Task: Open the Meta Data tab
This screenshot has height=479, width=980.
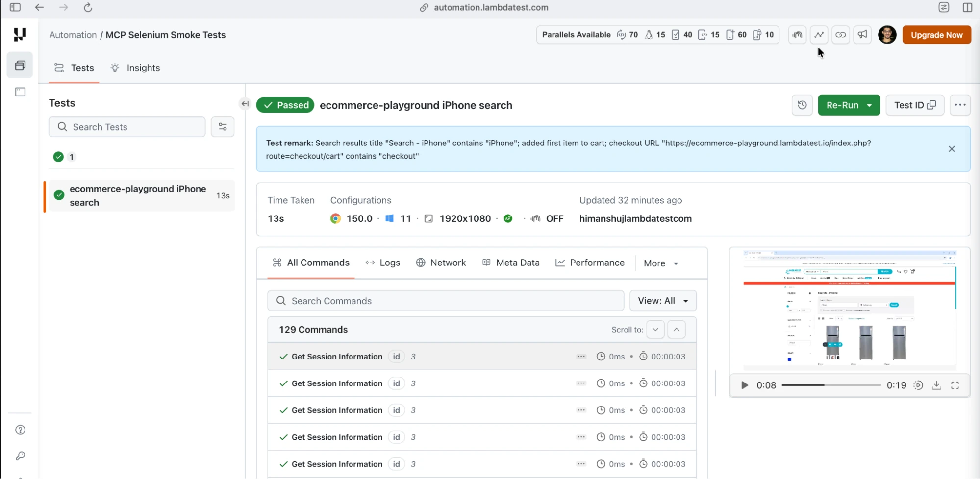Action: coord(511,263)
